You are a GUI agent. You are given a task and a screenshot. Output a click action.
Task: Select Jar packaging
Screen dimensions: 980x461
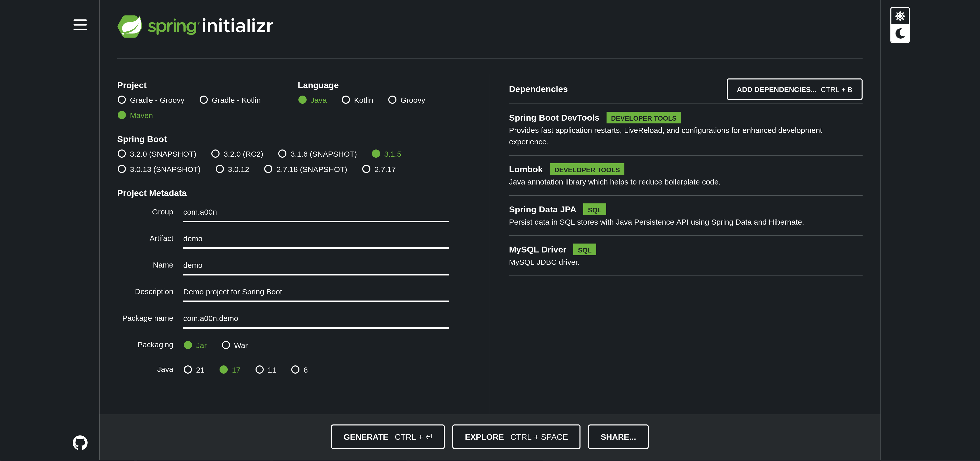195,345
